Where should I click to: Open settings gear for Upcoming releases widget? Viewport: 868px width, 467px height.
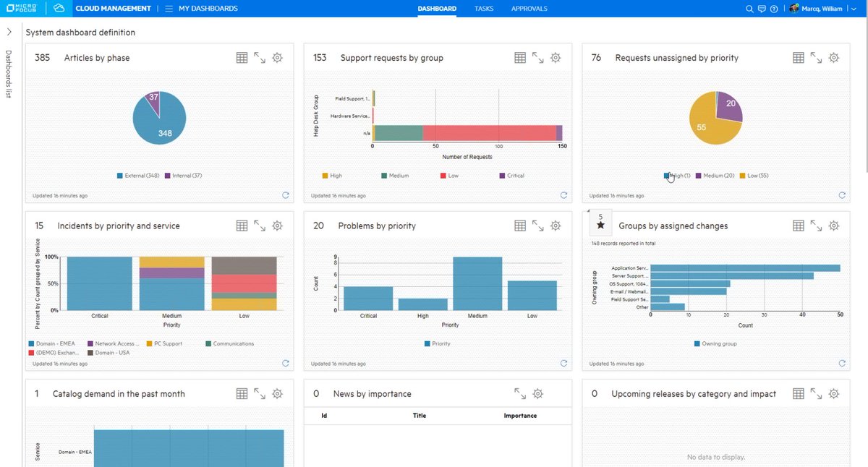[x=834, y=394]
